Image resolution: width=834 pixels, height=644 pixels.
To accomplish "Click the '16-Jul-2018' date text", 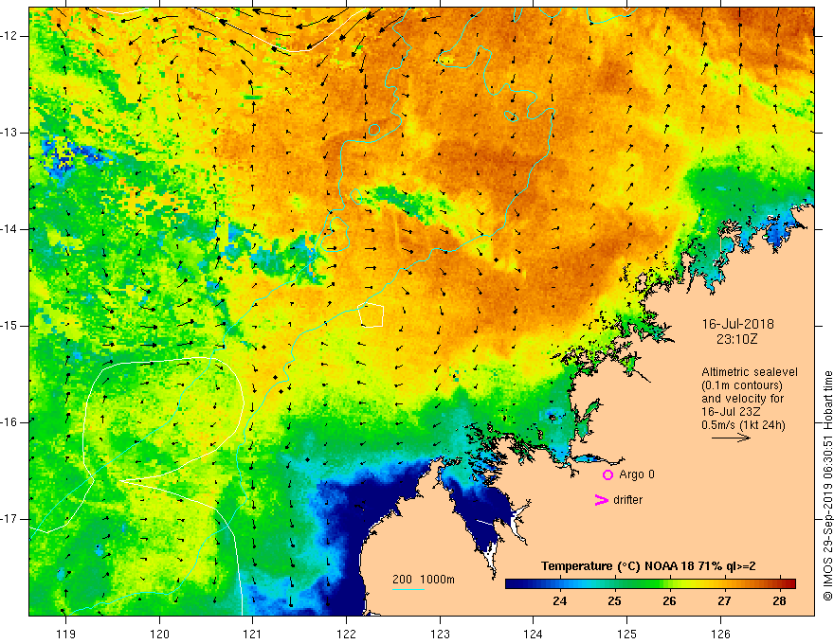I will pyautogui.click(x=737, y=324).
